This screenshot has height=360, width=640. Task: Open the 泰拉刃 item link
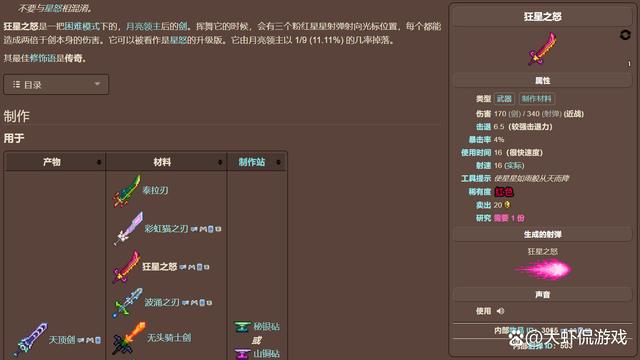tap(155, 190)
